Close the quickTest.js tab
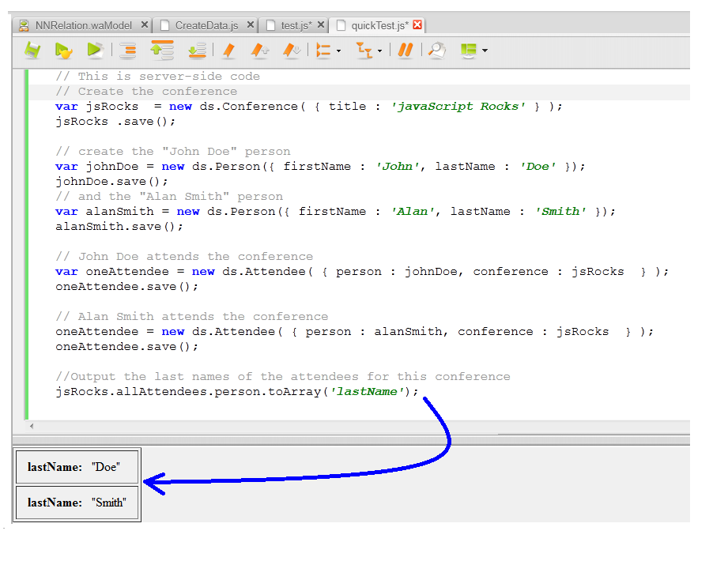 coord(417,25)
